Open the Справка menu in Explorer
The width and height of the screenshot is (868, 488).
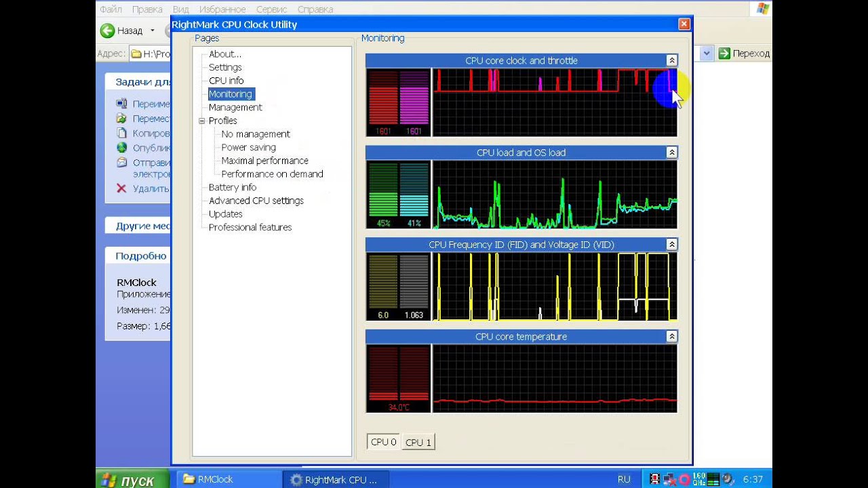coord(315,9)
